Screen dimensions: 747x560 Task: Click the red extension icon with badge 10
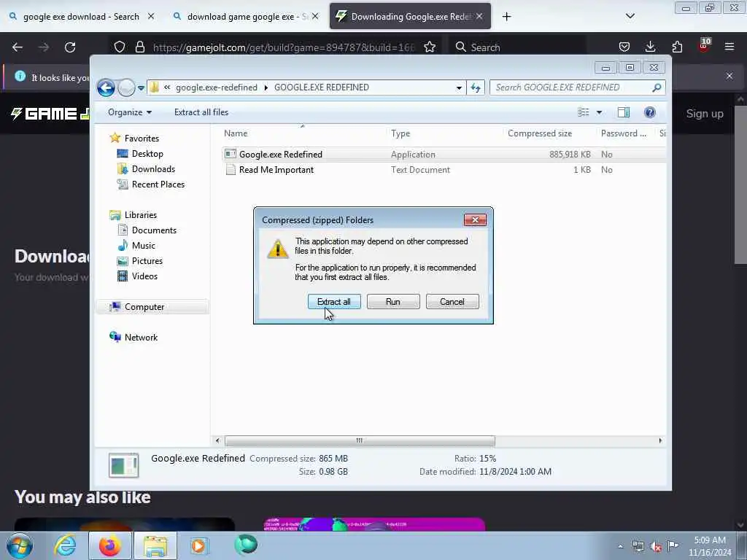click(x=704, y=46)
